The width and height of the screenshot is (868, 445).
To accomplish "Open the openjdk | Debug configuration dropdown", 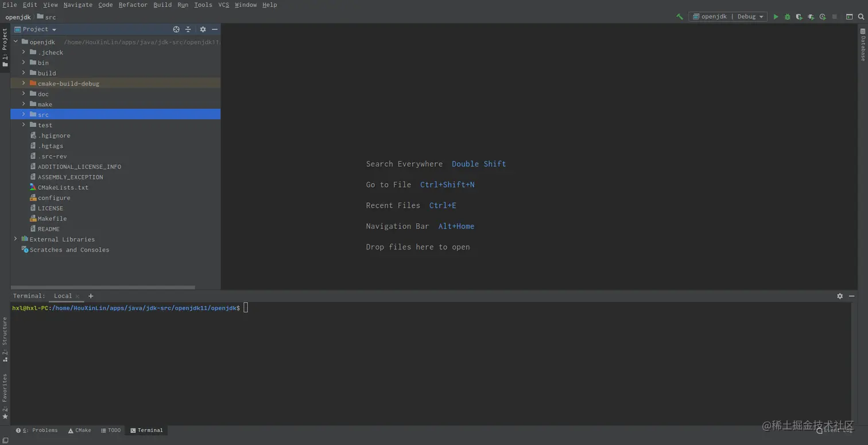I will coord(728,17).
